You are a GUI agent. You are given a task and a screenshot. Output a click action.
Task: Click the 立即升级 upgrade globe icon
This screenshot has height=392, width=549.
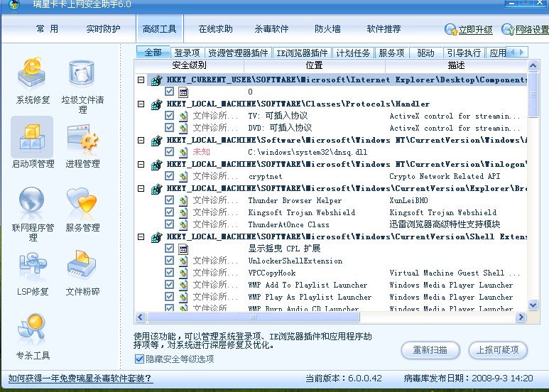451,29
